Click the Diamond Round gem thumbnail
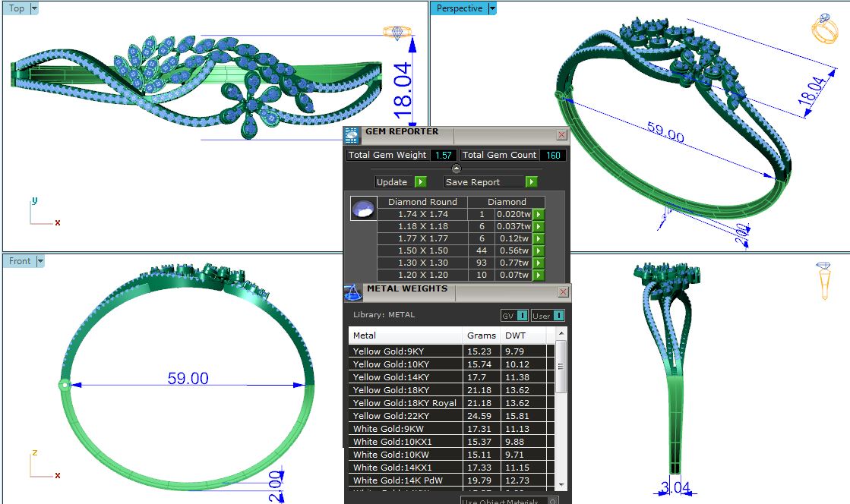This screenshot has height=504, width=850. click(x=363, y=209)
